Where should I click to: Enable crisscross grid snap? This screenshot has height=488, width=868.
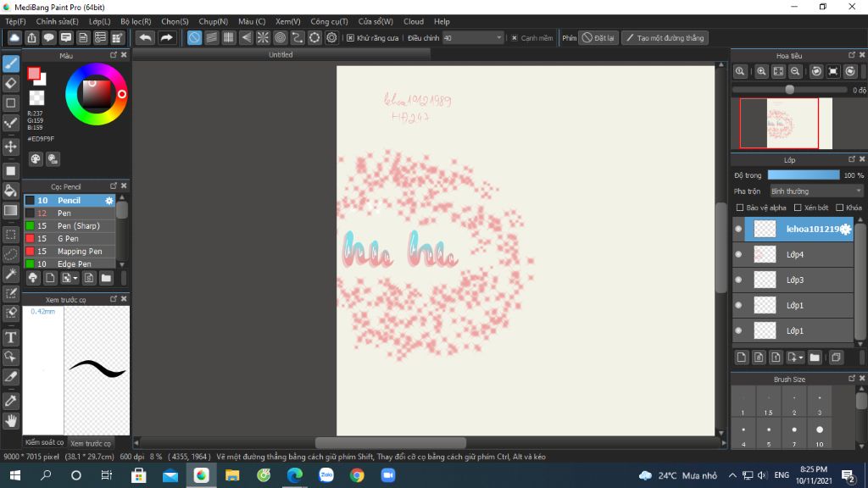(229, 37)
